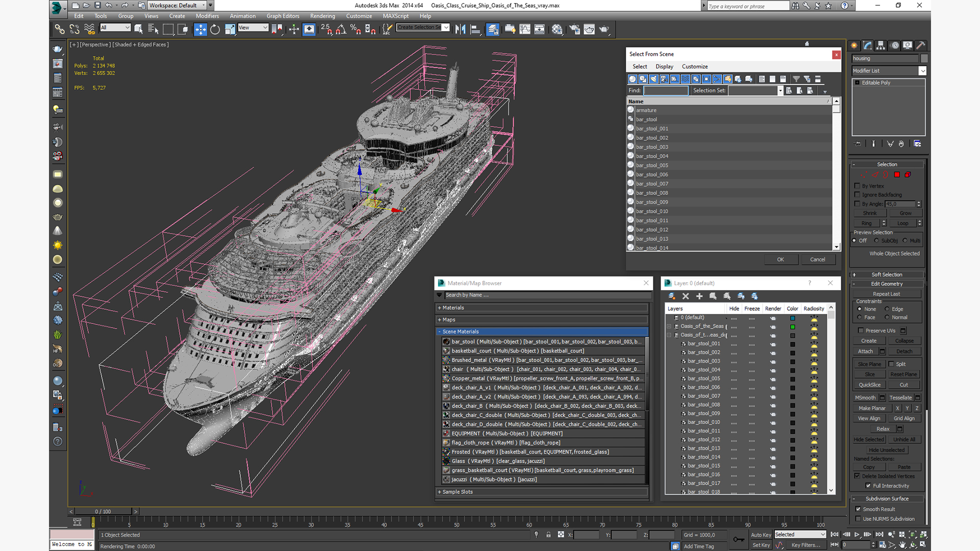The height and width of the screenshot is (551, 980).
Task: Select Polygon sub-object red square icon
Action: [897, 174]
